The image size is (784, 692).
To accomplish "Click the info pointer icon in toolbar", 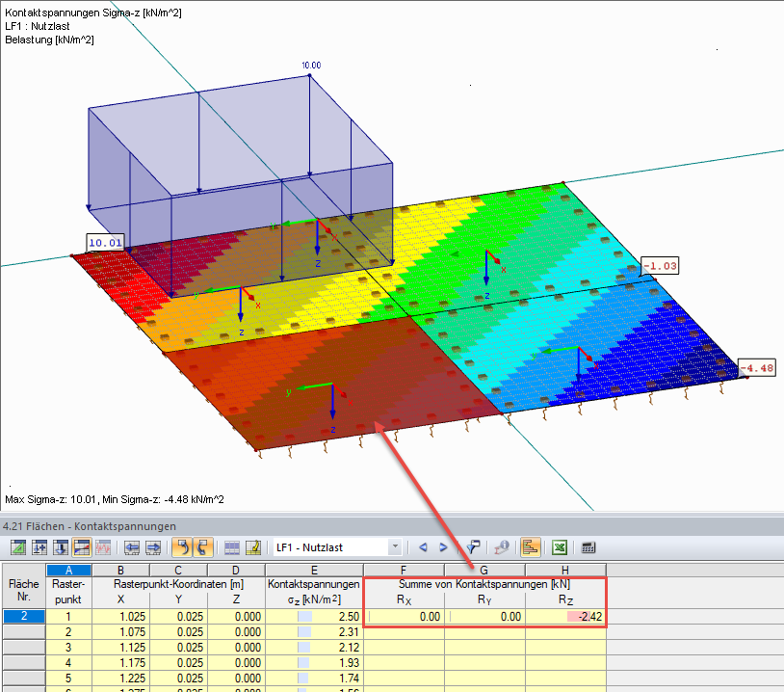I will point(502,547).
